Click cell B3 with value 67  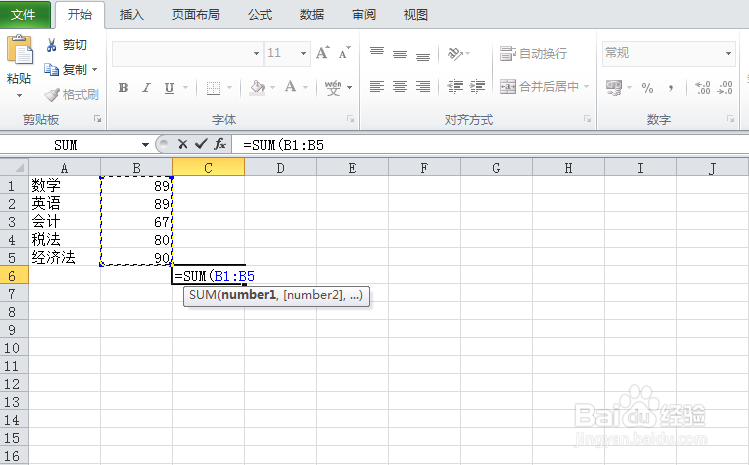click(137, 222)
